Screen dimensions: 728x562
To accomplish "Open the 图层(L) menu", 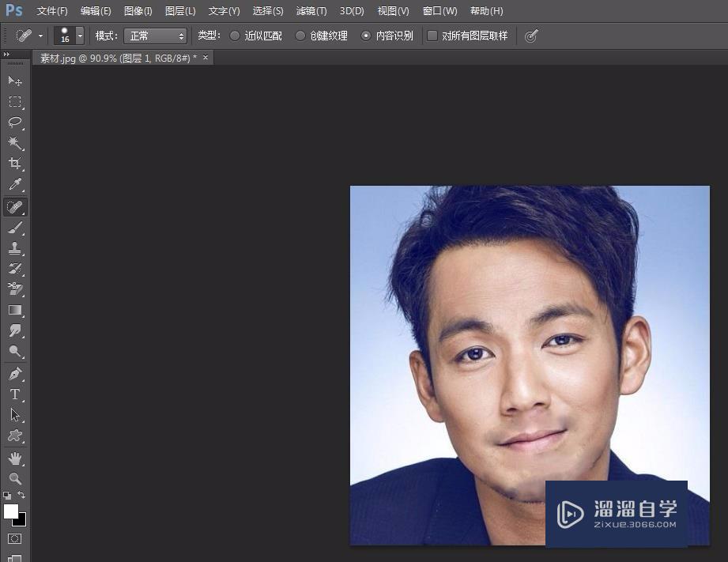I will [x=180, y=11].
